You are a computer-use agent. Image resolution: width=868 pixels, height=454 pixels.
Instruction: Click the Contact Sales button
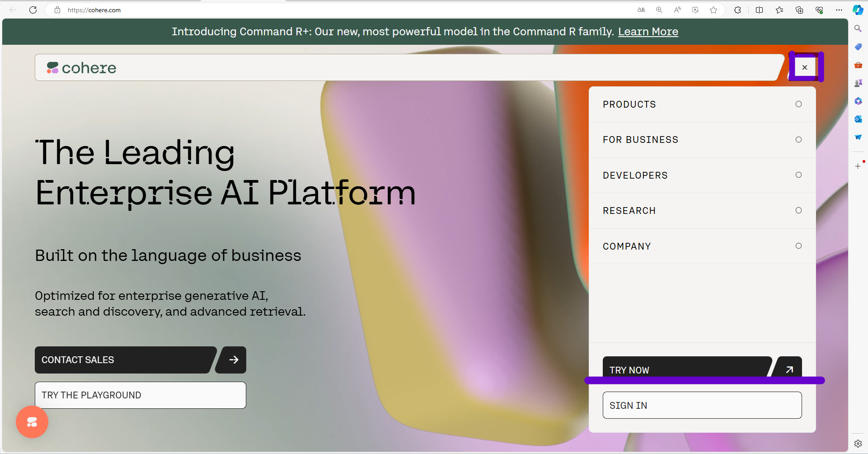pos(123,360)
